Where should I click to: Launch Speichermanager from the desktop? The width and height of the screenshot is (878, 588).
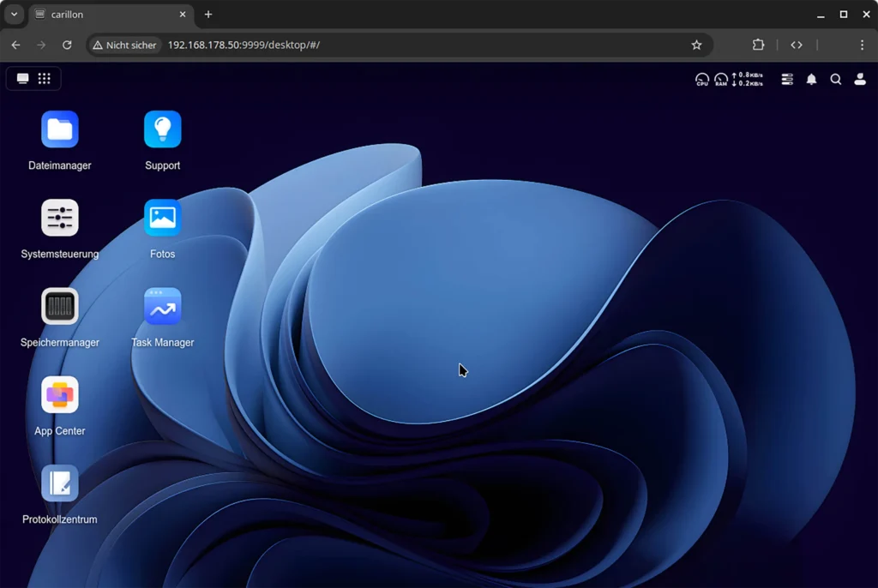pyautogui.click(x=59, y=307)
